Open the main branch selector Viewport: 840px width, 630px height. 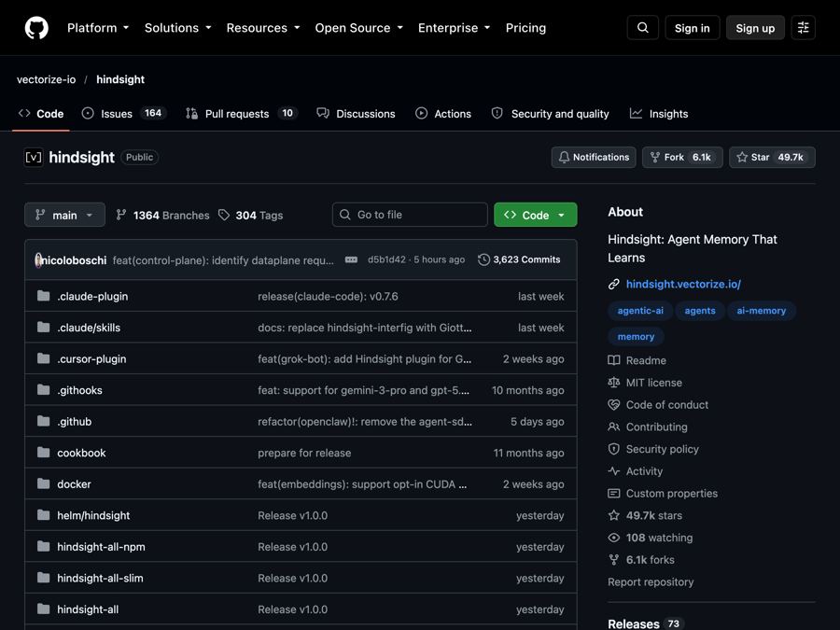[x=64, y=215]
